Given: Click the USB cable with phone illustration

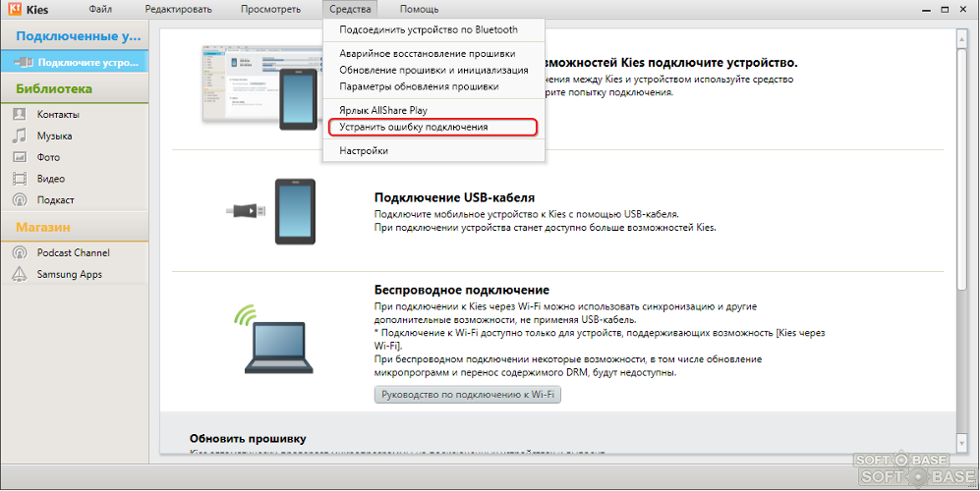Looking at the screenshot, I should point(270,212).
